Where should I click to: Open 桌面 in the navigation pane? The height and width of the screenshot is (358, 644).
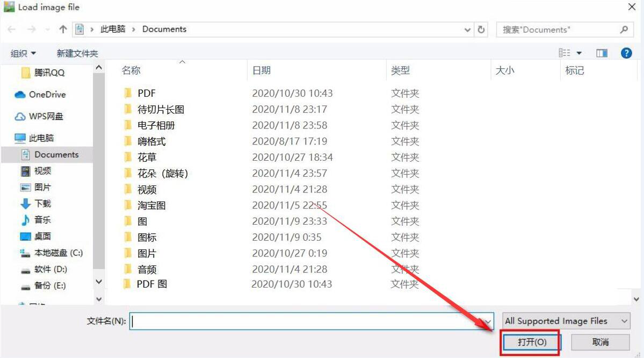coord(36,237)
